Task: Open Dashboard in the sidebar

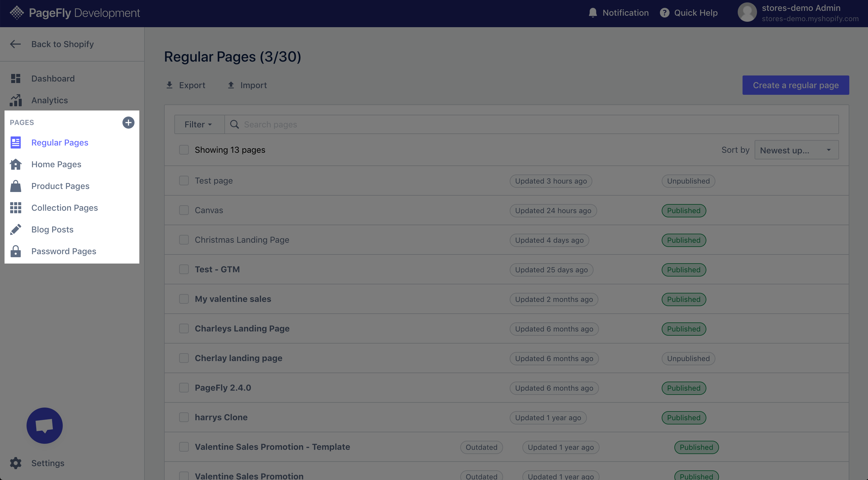Action: [53, 78]
